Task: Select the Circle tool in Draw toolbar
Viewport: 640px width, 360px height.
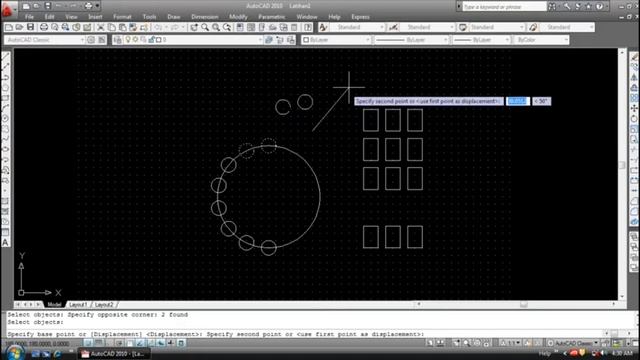Action: point(6,118)
